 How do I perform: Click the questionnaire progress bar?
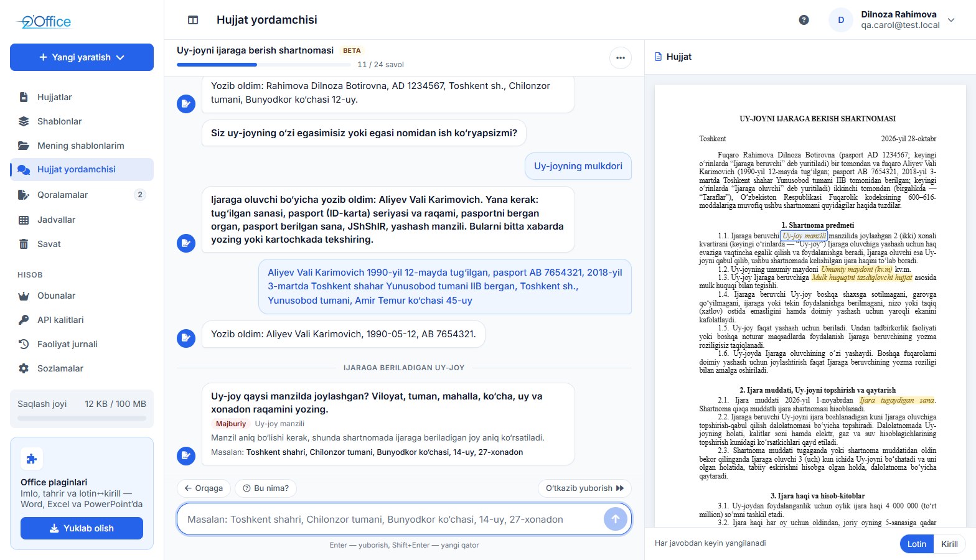[x=263, y=65]
